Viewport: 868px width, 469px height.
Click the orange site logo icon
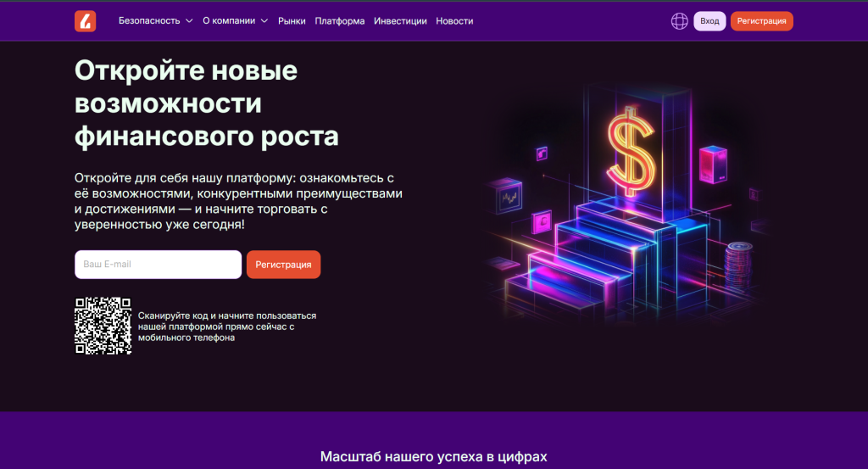pyautogui.click(x=86, y=21)
